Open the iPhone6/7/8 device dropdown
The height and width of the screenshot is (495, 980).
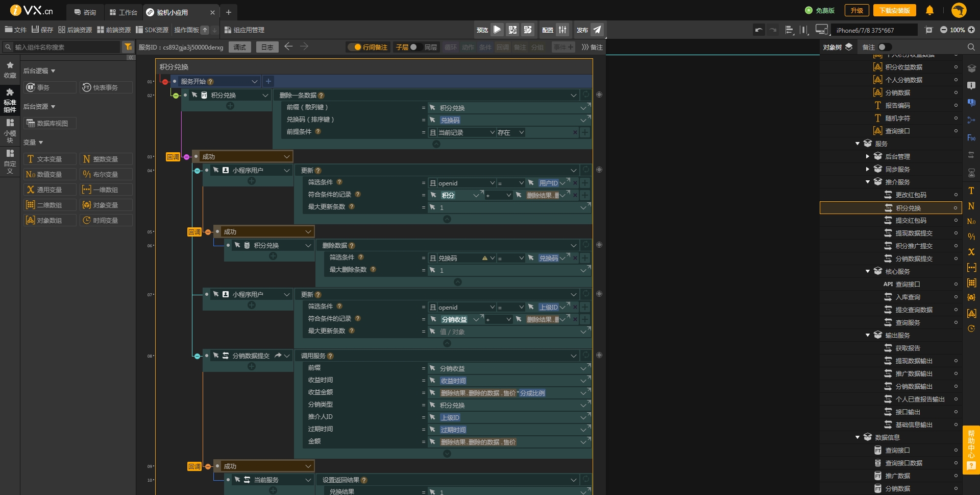point(874,30)
